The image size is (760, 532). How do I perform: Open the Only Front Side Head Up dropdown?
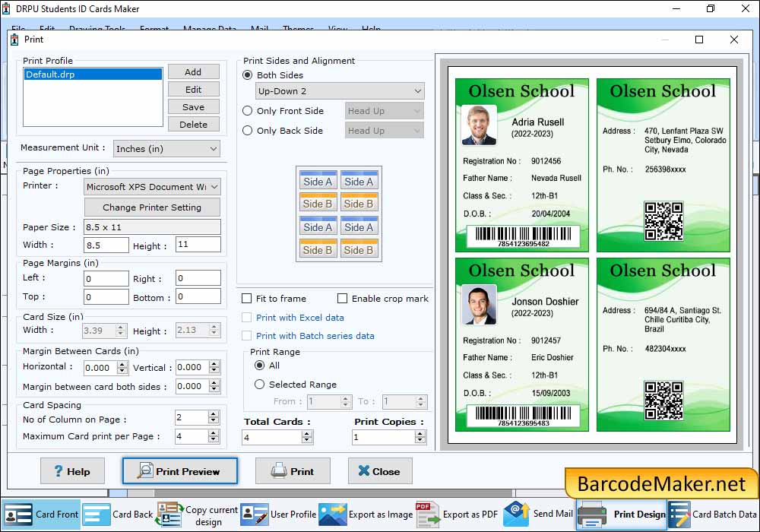384,111
